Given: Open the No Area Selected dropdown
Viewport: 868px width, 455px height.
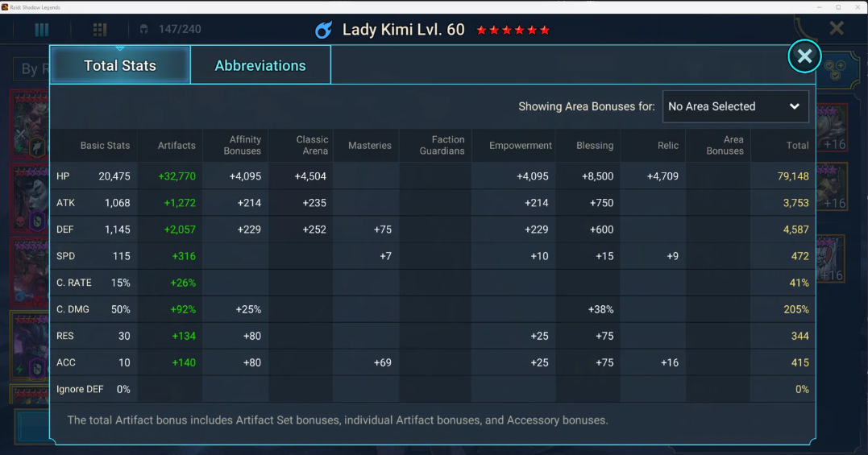Looking at the screenshot, I should coord(735,106).
